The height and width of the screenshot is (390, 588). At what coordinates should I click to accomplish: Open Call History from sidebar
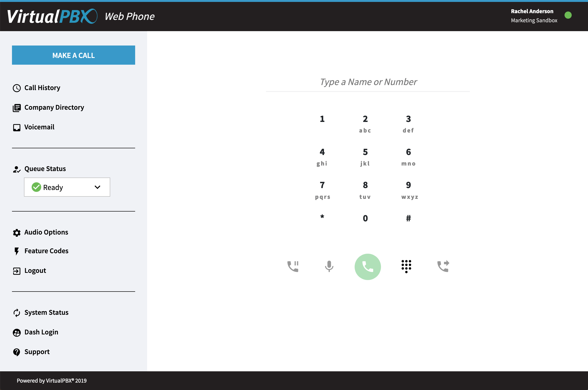tap(42, 87)
